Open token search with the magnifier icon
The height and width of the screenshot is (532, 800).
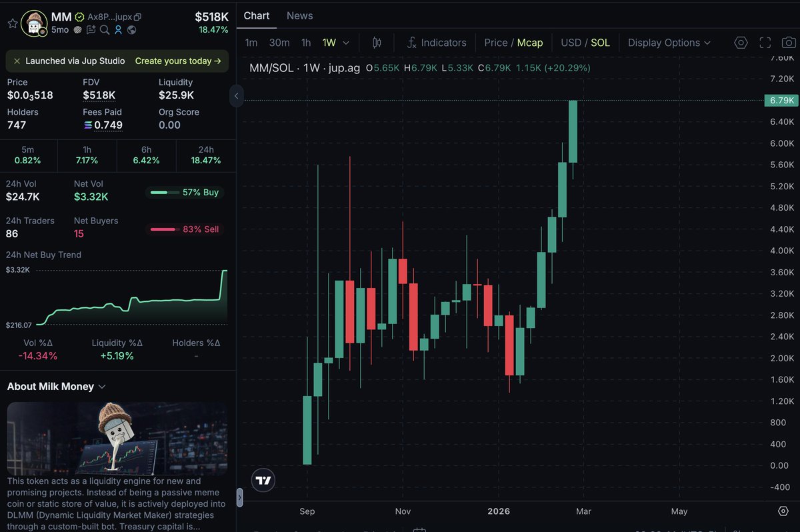[x=105, y=29]
